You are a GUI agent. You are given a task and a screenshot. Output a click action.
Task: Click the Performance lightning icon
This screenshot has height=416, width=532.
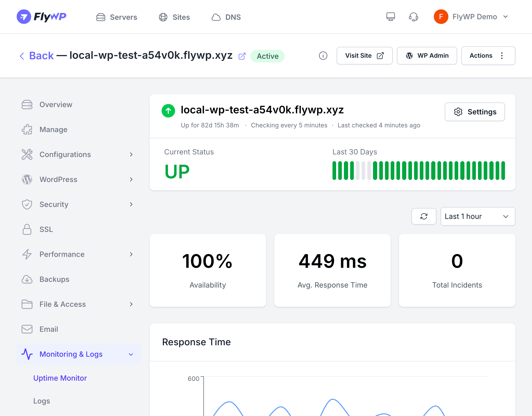[27, 254]
